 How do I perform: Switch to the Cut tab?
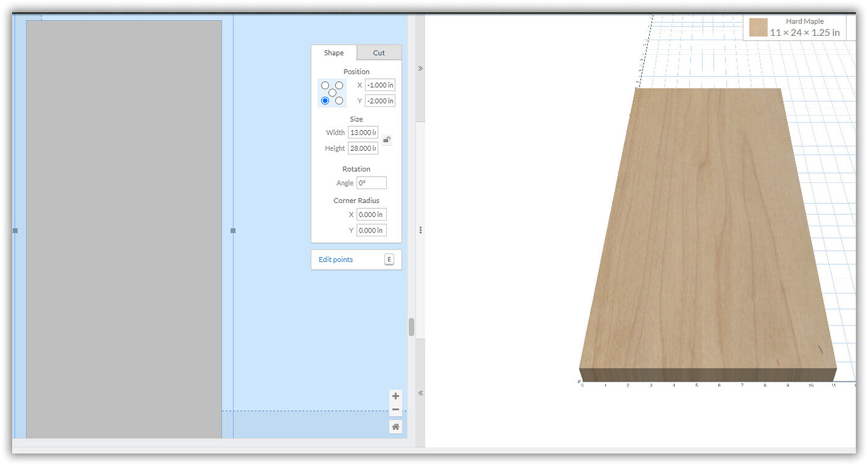[379, 53]
